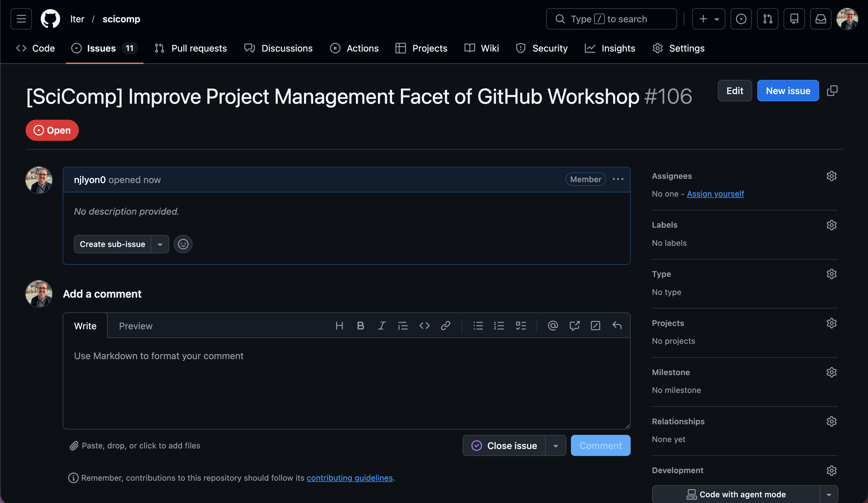Image resolution: width=868 pixels, height=503 pixels.
Task: Edit Assignees with the gear icon
Action: (832, 176)
